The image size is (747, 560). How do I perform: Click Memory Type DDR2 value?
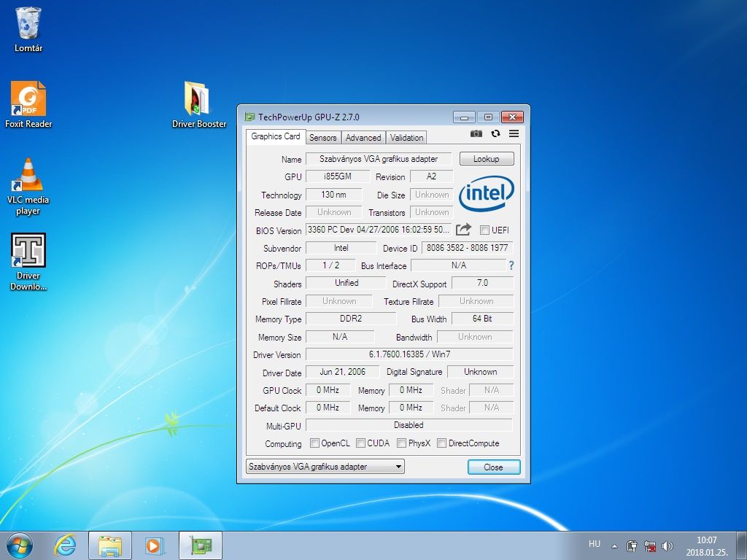click(x=351, y=319)
